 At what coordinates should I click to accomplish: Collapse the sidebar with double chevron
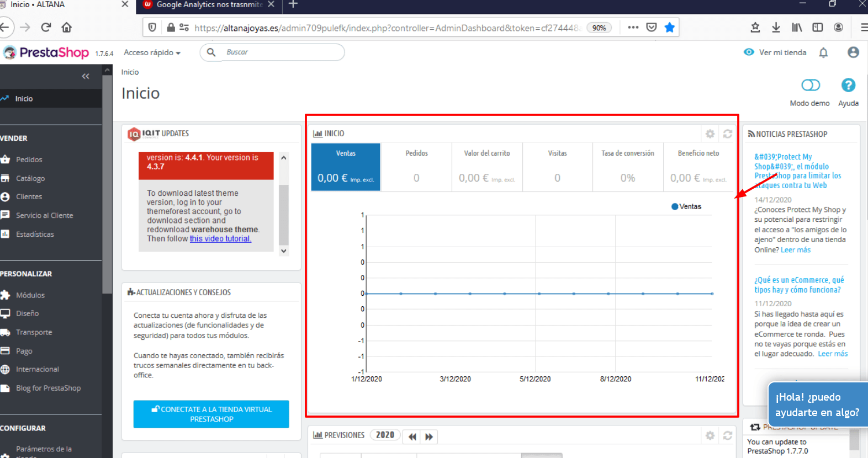86,76
